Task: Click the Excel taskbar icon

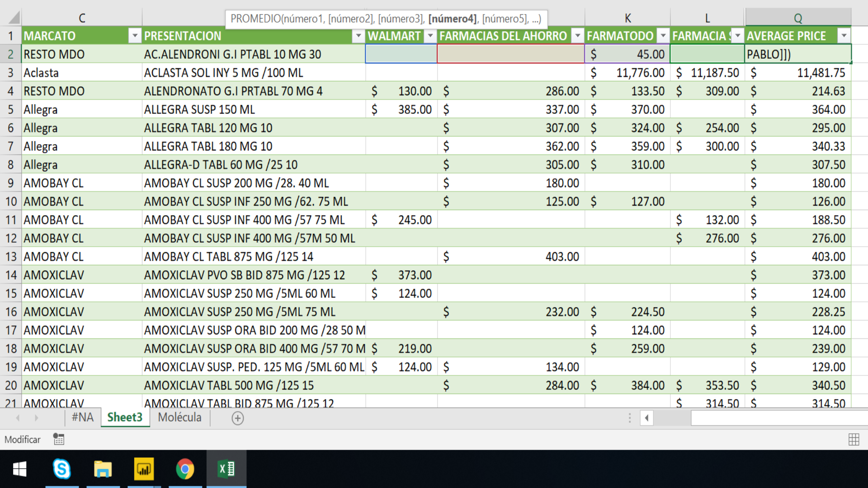Action: (226, 469)
